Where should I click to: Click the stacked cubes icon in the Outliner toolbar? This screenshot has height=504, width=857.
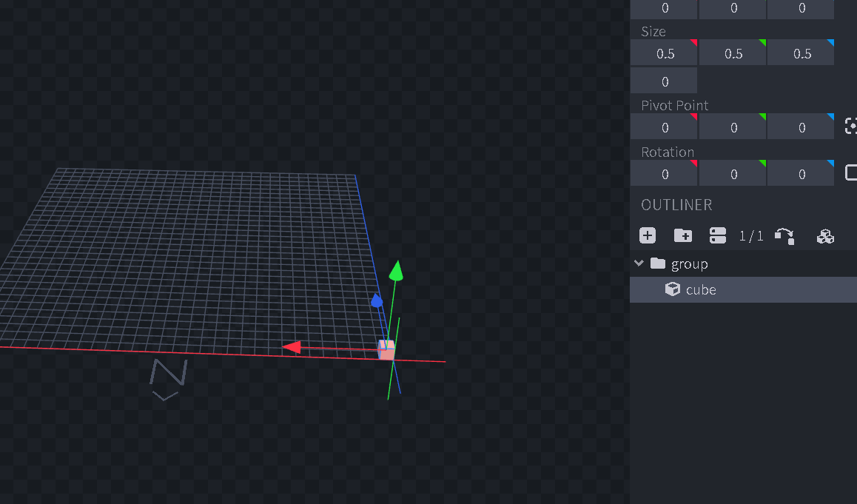click(x=825, y=235)
